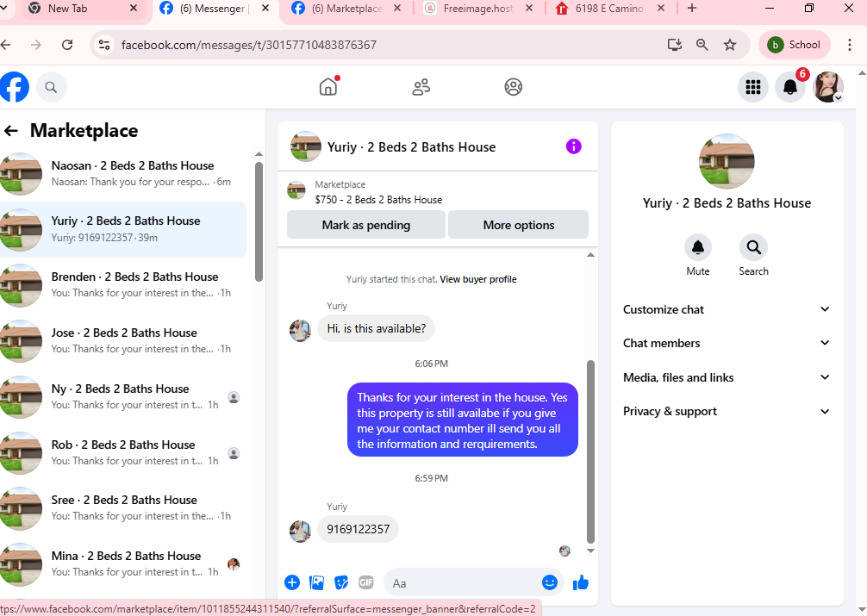Open Naosan conversation in the list
Image resolution: width=867 pixels, height=616 pixels.
[122, 174]
